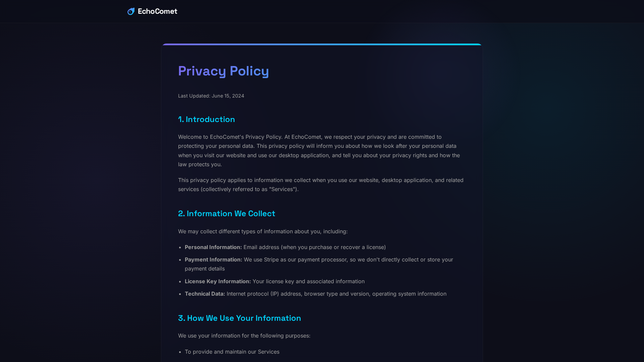Click the Privacy Policy page title

pyautogui.click(x=223, y=71)
